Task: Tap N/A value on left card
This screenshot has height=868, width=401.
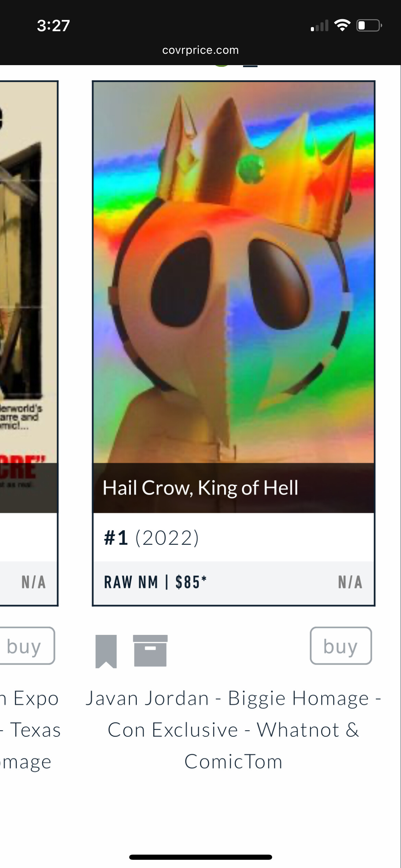Action: 34,582
